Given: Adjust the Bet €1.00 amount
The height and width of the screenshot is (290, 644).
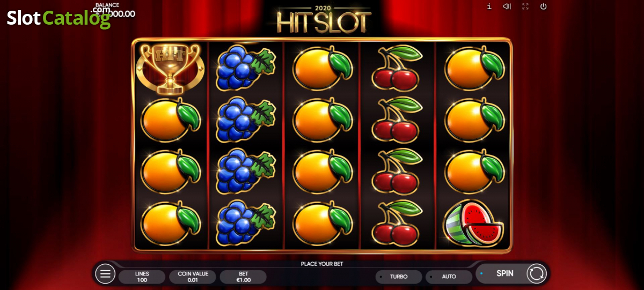Looking at the screenshot, I should (243, 277).
